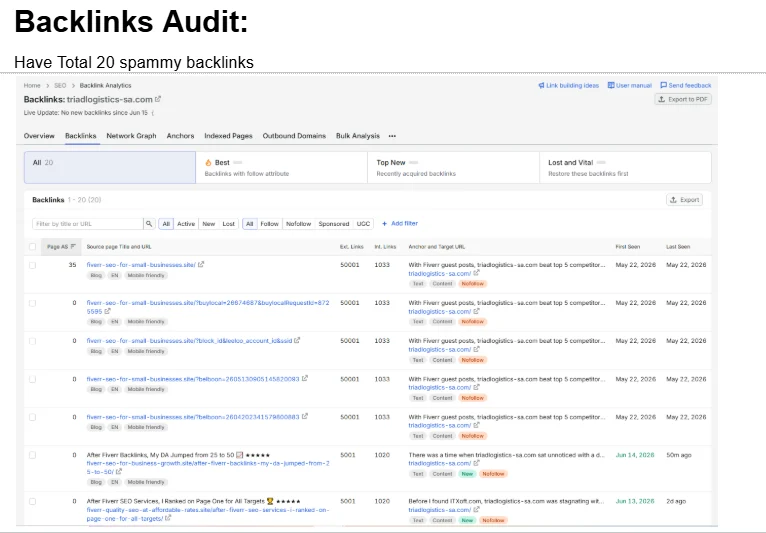Tick the select-all checkbox in table header
Image resolution: width=766 pixels, height=533 pixels.
(33, 247)
